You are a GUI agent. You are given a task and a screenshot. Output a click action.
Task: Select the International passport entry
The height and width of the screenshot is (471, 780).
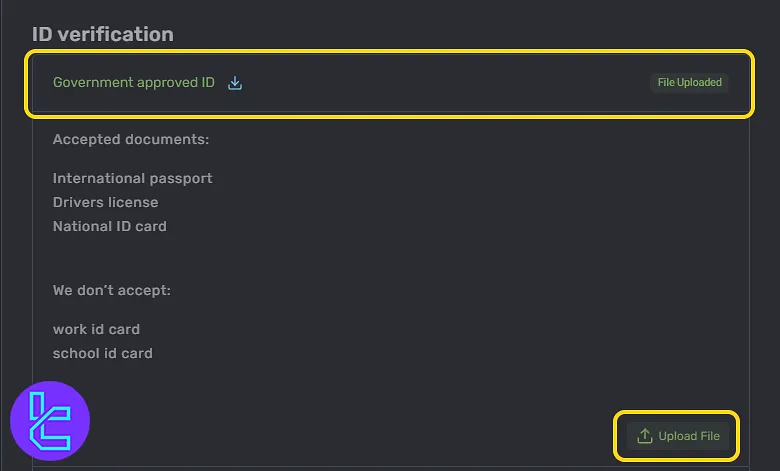(x=132, y=178)
